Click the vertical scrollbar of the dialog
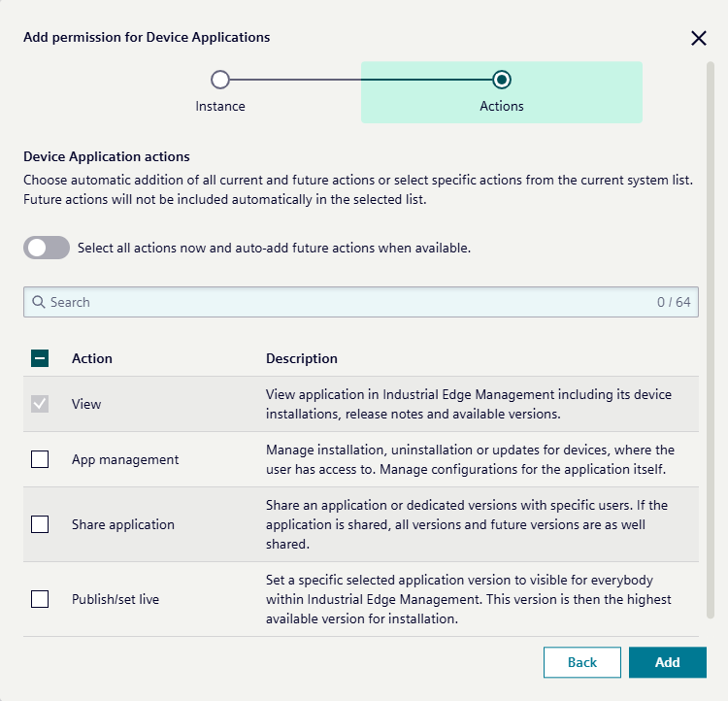The width and height of the screenshot is (728, 701). pyautogui.click(x=711, y=340)
